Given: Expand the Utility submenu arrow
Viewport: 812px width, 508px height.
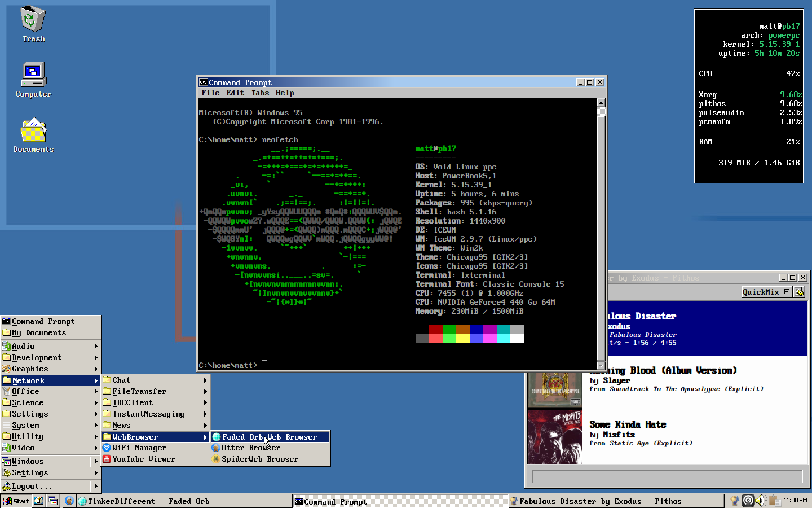Looking at the screenshot, I should (x=96, y=436).
